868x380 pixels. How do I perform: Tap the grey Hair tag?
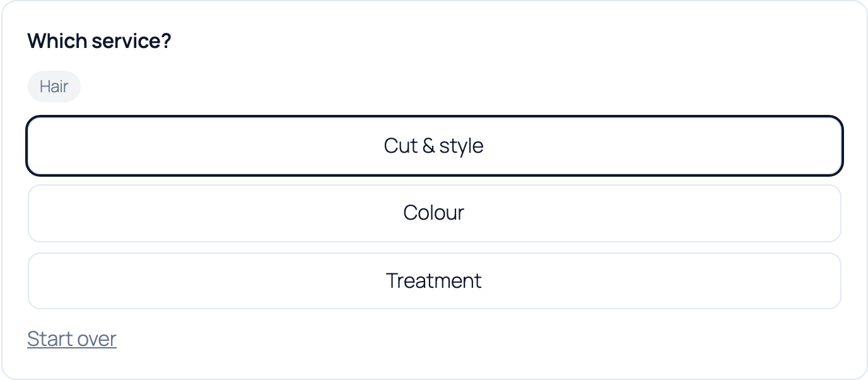pyautogui.click(x=54, y=86)
